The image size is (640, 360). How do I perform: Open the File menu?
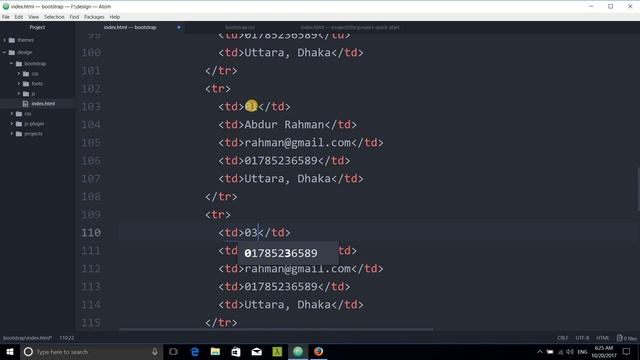click(x=6, y=17)
